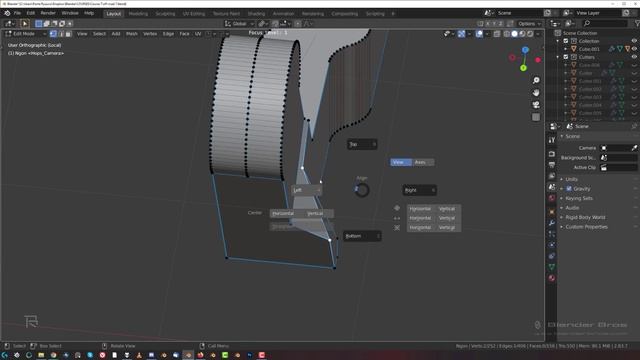The height and width of the screenshot is (360, 640).
Task: Click the outliner search field
Action: click(605, 24)
